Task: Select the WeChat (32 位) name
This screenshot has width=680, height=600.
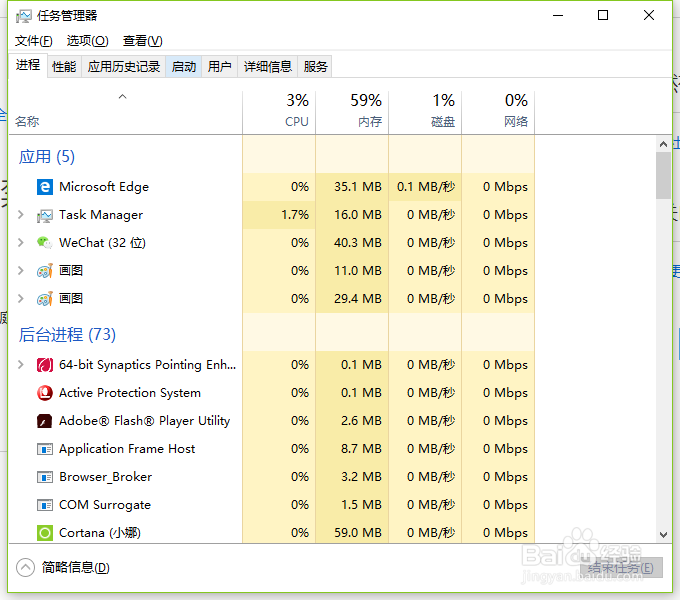Action: pyautogui.click(x=102, y=243)
